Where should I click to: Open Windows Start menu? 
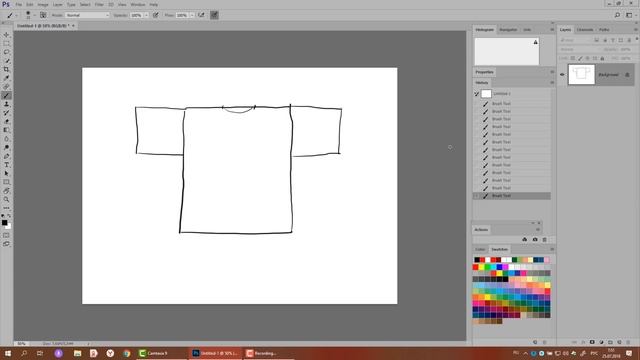[8, 353]
